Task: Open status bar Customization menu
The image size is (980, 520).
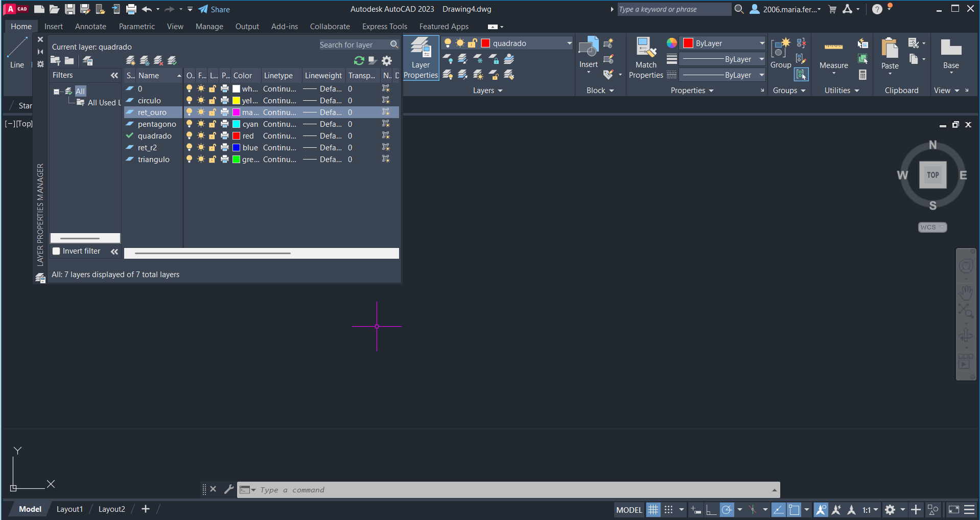Action: click(969, 509)
